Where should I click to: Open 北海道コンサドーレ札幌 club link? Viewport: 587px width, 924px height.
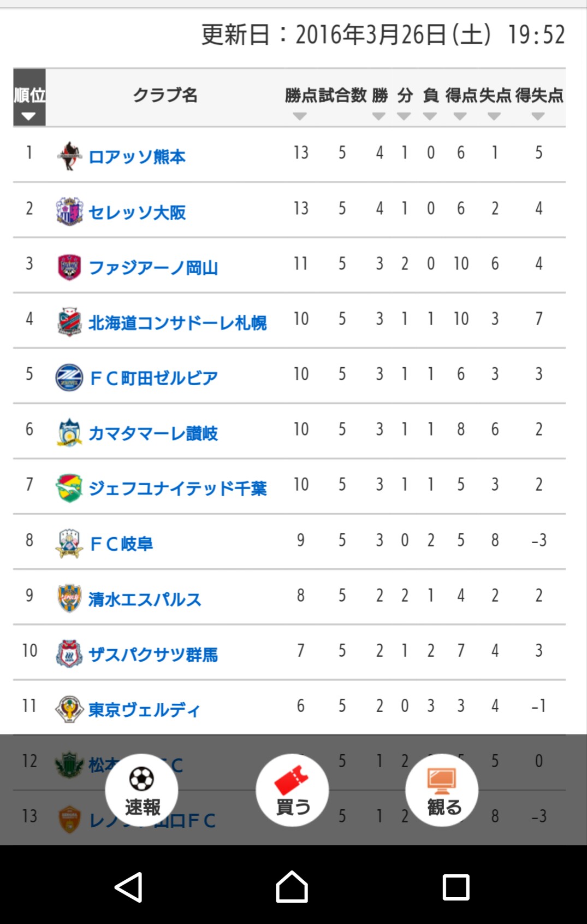[177, 322]
